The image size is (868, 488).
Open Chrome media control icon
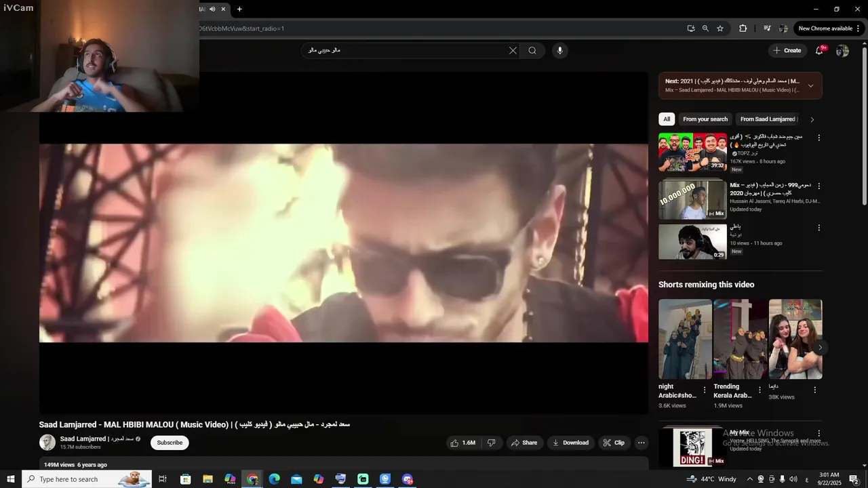pyautogui.click(x=767, y=28)
